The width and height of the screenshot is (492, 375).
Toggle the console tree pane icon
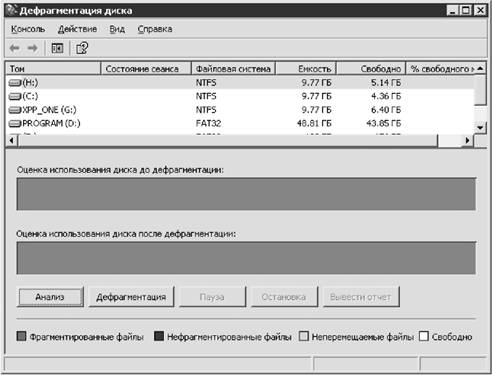pos(57,48)
